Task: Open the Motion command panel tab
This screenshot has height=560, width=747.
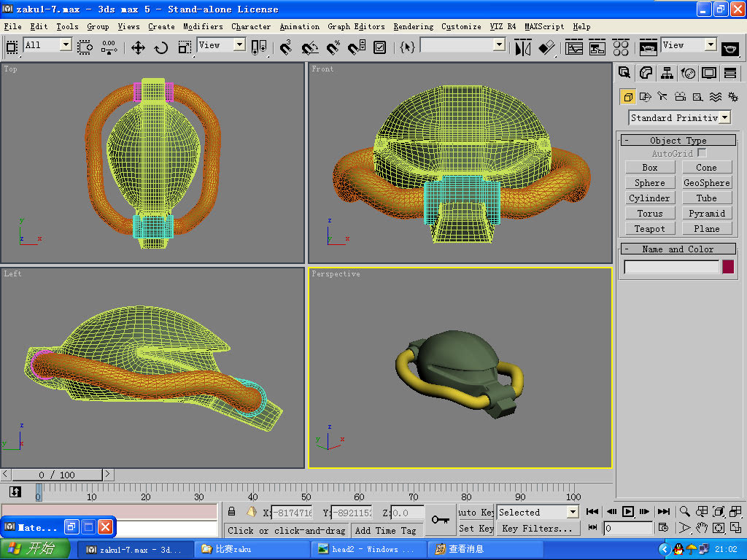Action: (688, 73)
